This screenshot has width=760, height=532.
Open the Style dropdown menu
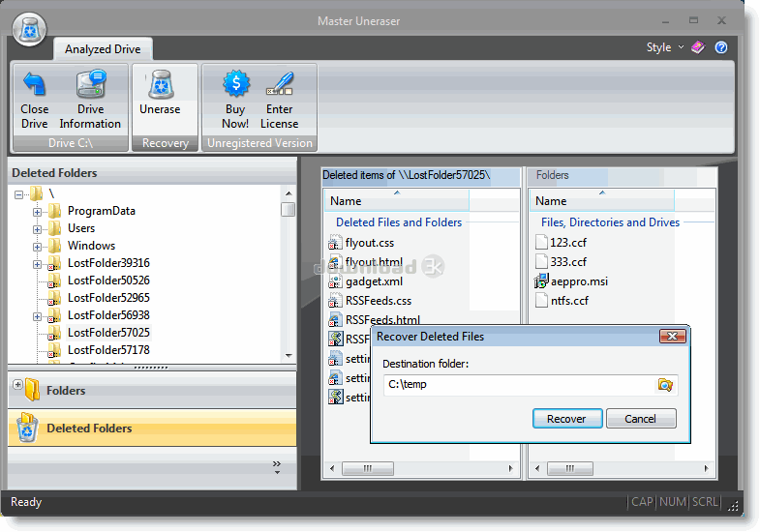point(664,47)
